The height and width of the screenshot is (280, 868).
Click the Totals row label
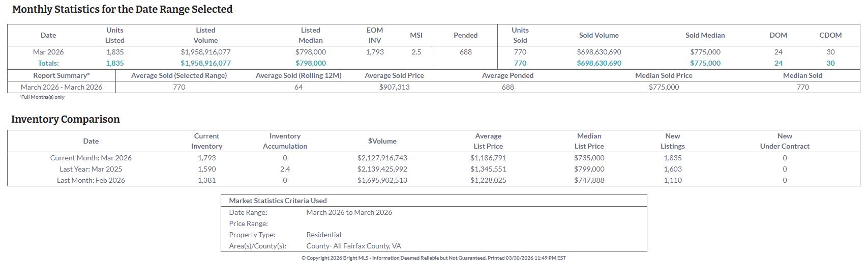click(x=48, y=63)
